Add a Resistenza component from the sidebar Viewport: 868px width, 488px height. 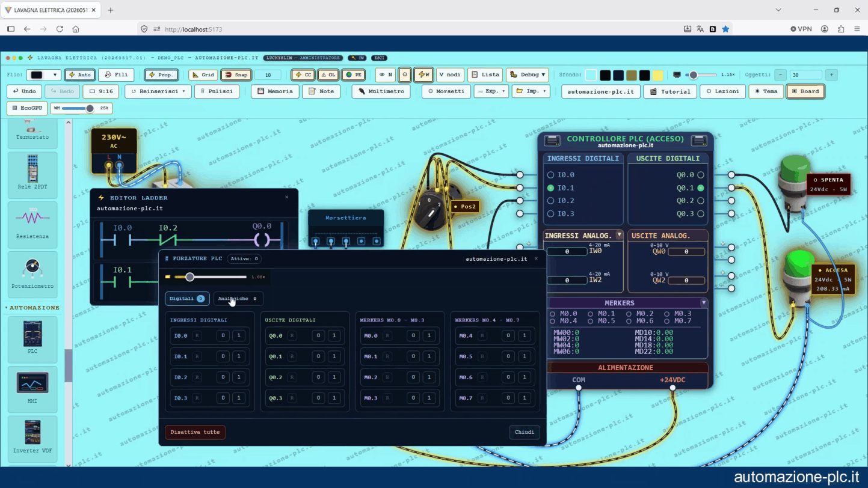(x=32, y=224)
